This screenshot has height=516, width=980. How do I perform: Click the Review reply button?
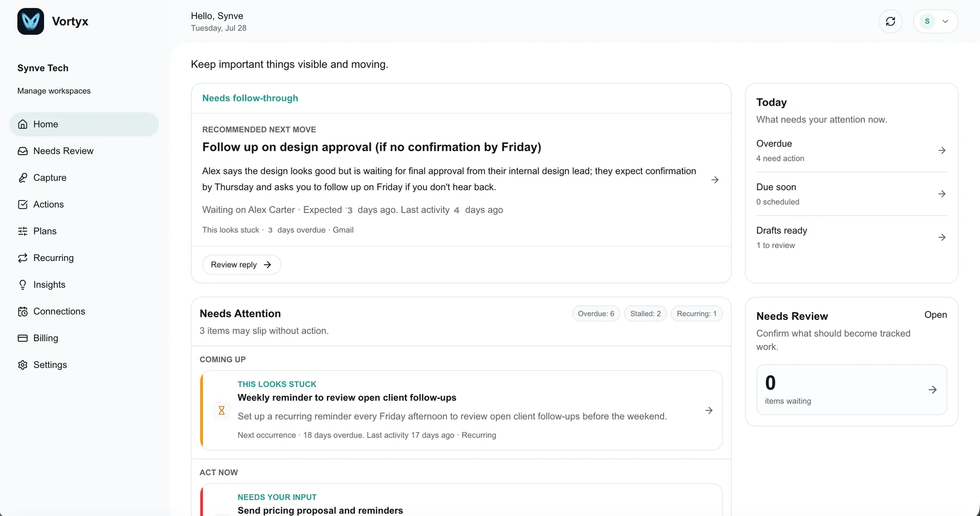coord(241,265)
